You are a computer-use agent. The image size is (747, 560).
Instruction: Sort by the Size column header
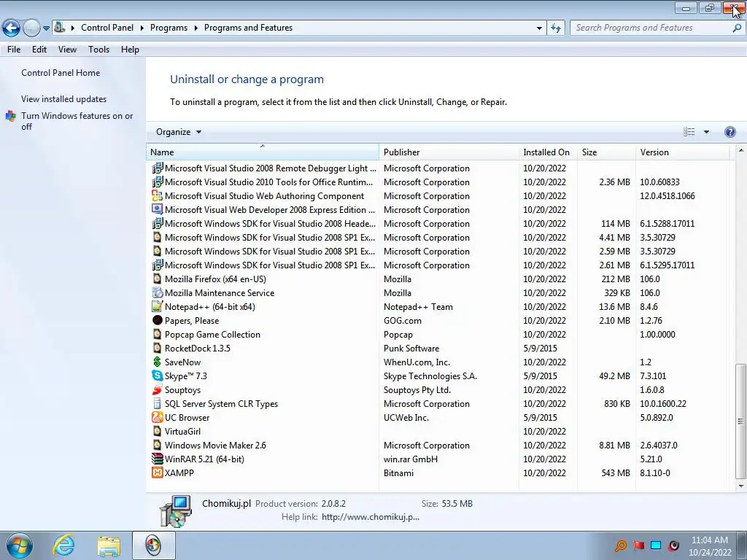[x=606, y=152]
